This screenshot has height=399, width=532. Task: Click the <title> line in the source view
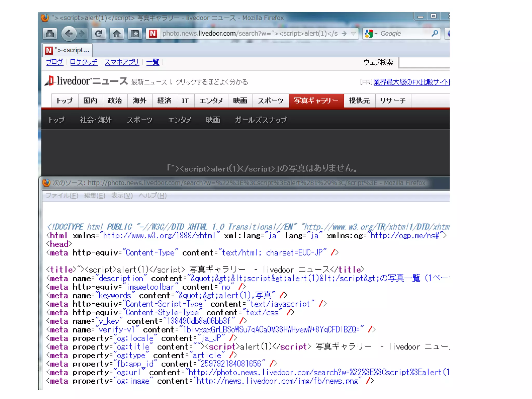pyautogui.click(x=205, y=270)
